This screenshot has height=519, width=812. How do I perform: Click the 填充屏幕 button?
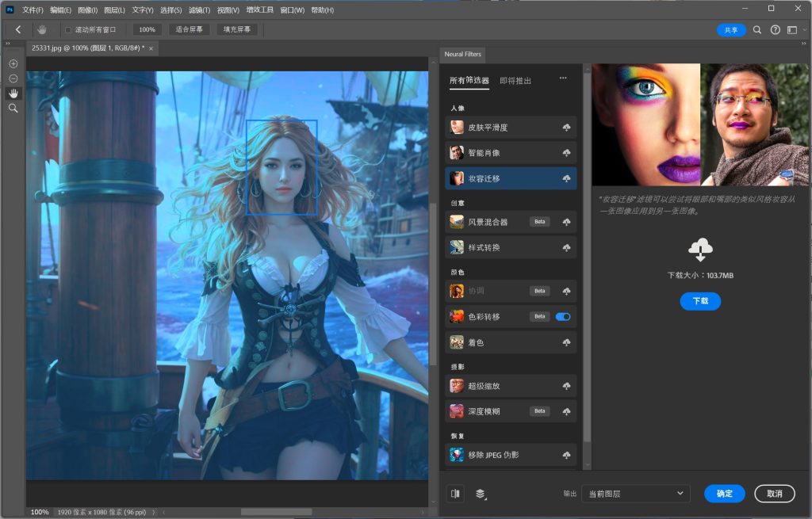[x=237, y=29]
